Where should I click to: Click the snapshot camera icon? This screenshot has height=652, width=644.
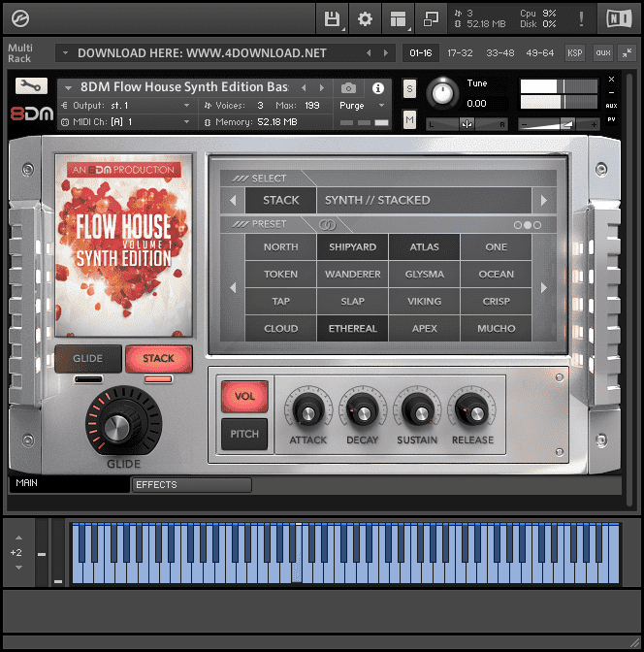pos(348,88)
